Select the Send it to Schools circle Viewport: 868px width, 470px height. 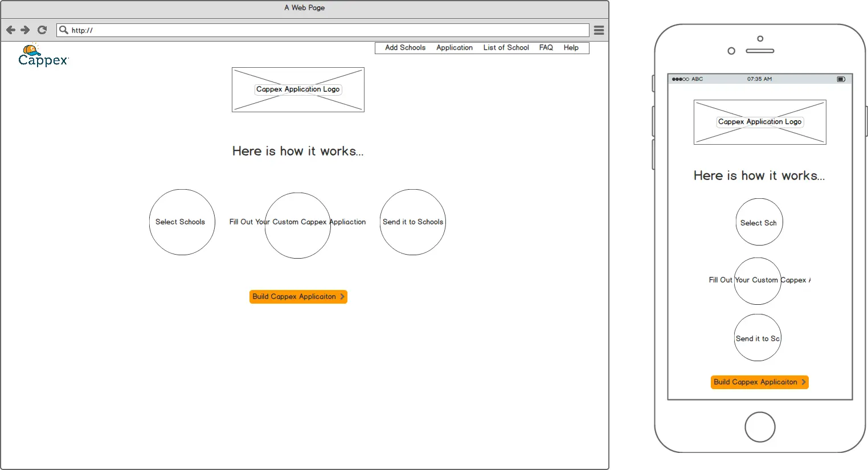(412, 222)
